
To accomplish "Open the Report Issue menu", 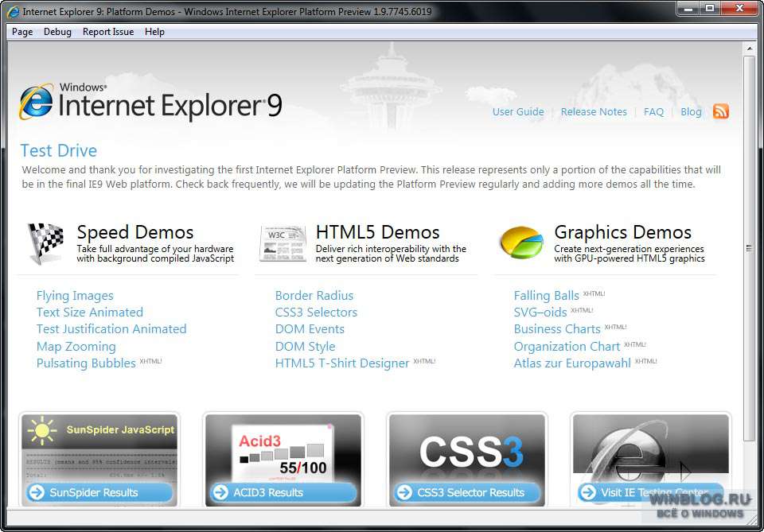I will [x=108, y=32].
